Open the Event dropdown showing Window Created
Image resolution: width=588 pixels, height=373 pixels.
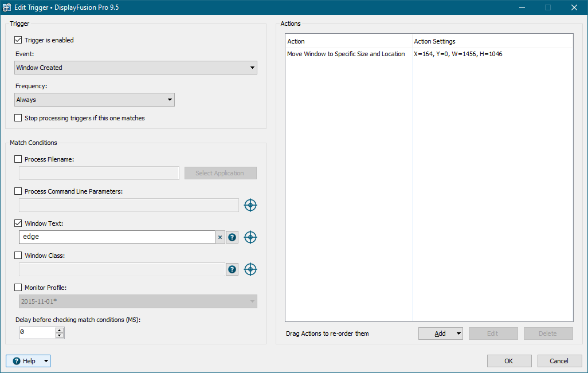[136, 68]
